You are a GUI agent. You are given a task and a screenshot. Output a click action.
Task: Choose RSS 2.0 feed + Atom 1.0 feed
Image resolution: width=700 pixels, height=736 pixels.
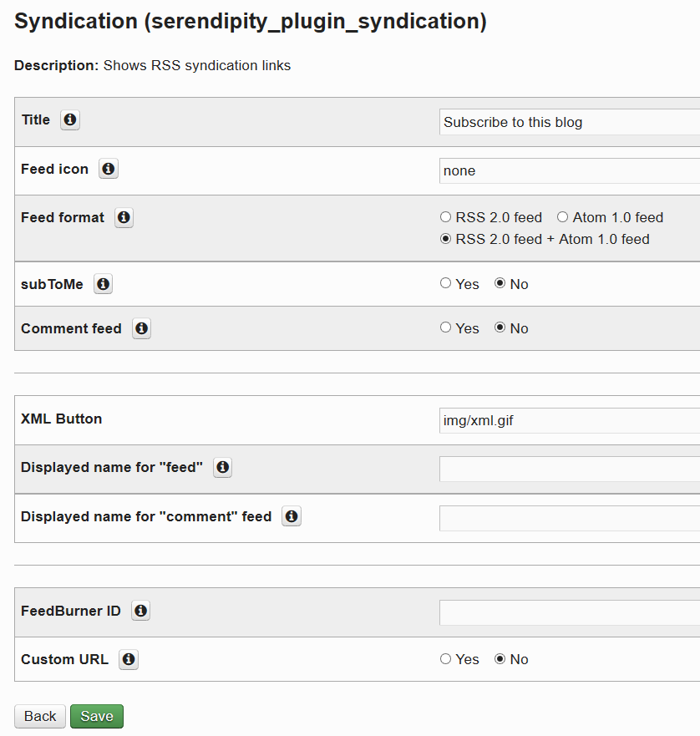[445, 238]
